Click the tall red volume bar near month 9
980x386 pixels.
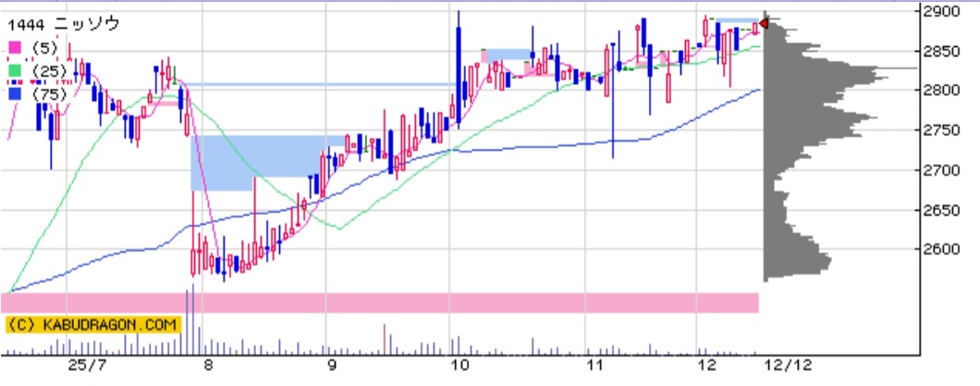(x=384, y=340)
